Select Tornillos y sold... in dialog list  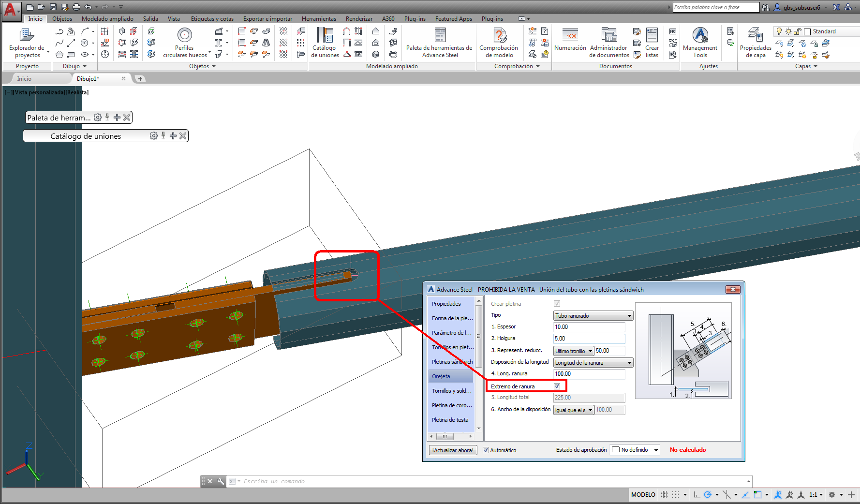pos(452,391)
